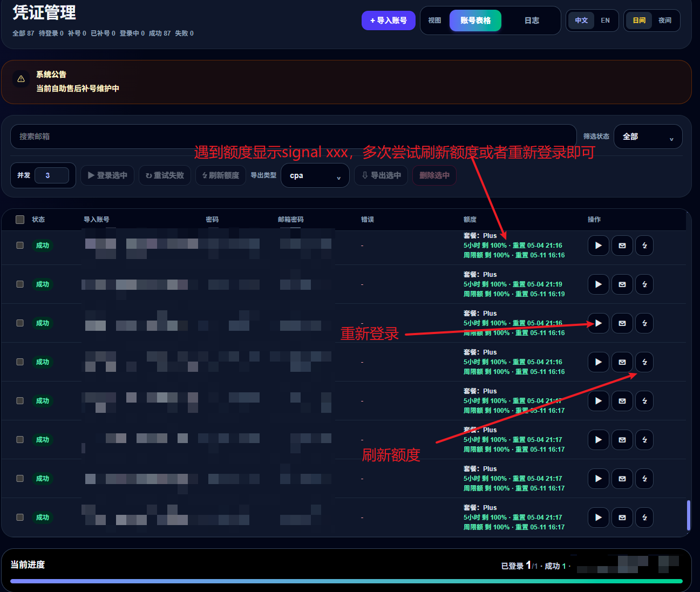The image size is (700, 592).
Task: Open mailbox icon in first account row
Action: [x=622, y=246]
